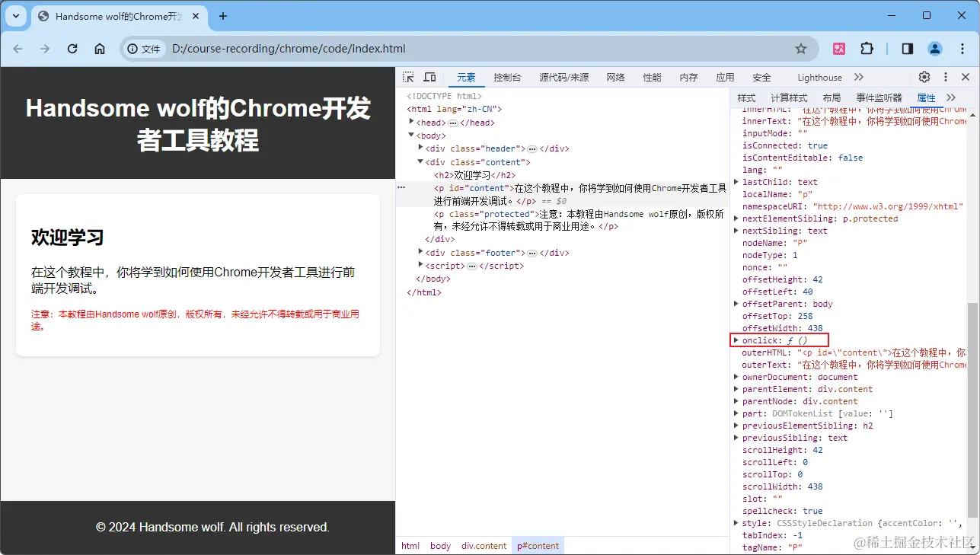Toggle the device toolbar icon
The image size is (980, 555).
coord(429,77)
